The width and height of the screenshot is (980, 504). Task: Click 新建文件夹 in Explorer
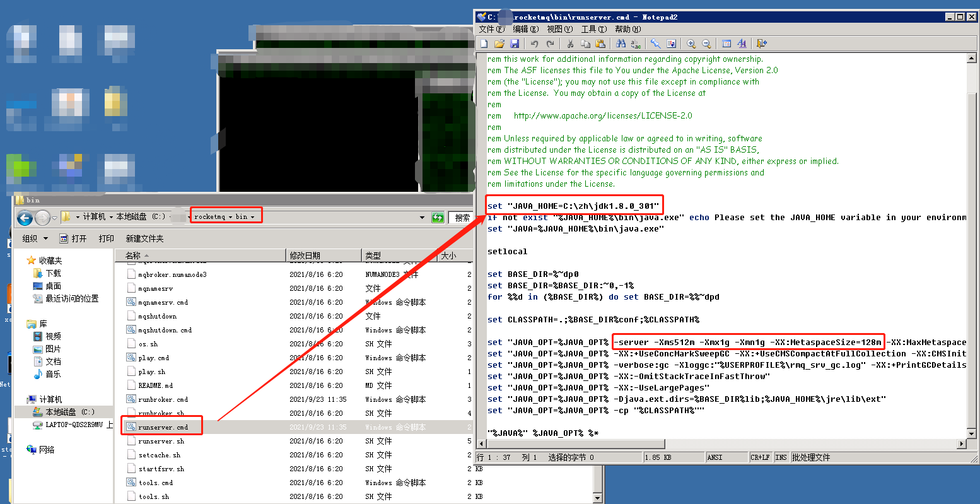(144, 238)
